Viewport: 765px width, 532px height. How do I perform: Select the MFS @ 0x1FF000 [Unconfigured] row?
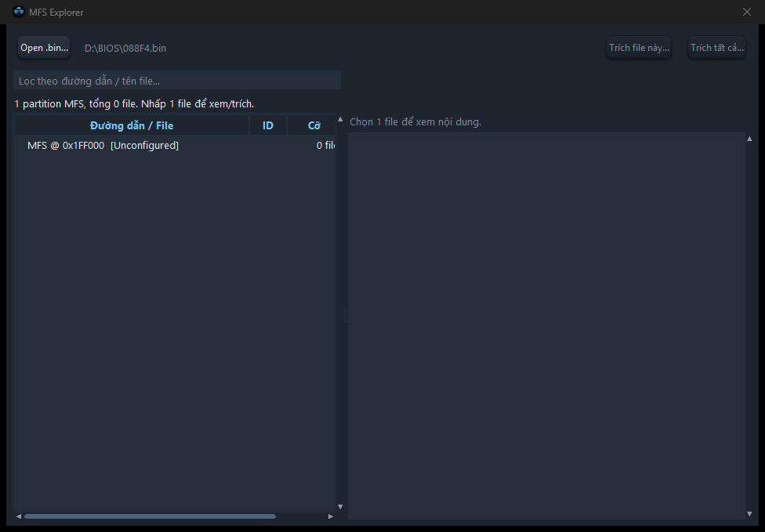click(x=175, y=145)
